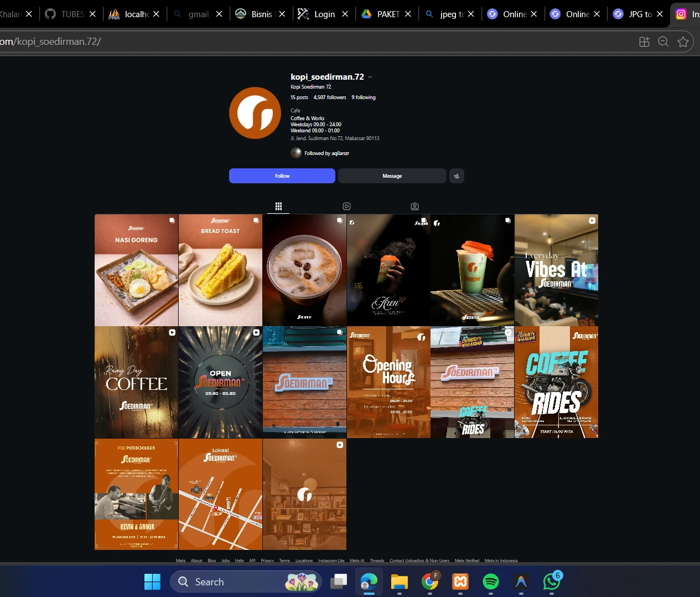Open Windows Start menu
The image size is (700, 597).
tap(152, 581)
